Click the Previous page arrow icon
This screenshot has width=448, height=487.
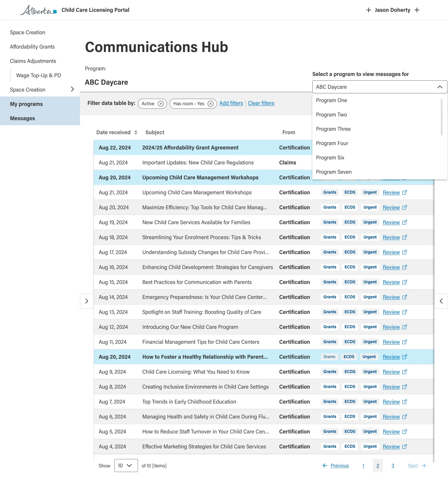[325, 466]
